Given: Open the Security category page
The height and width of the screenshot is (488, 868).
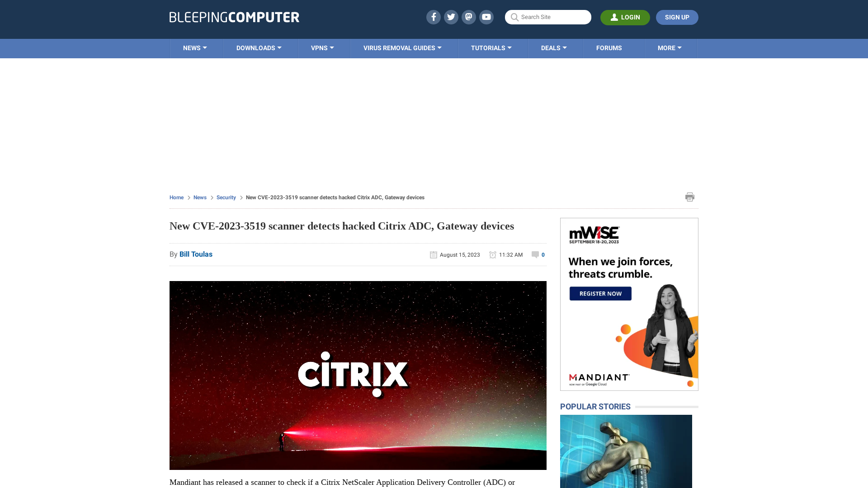Looking at the screenshot, I should click(x=226, y=197).
